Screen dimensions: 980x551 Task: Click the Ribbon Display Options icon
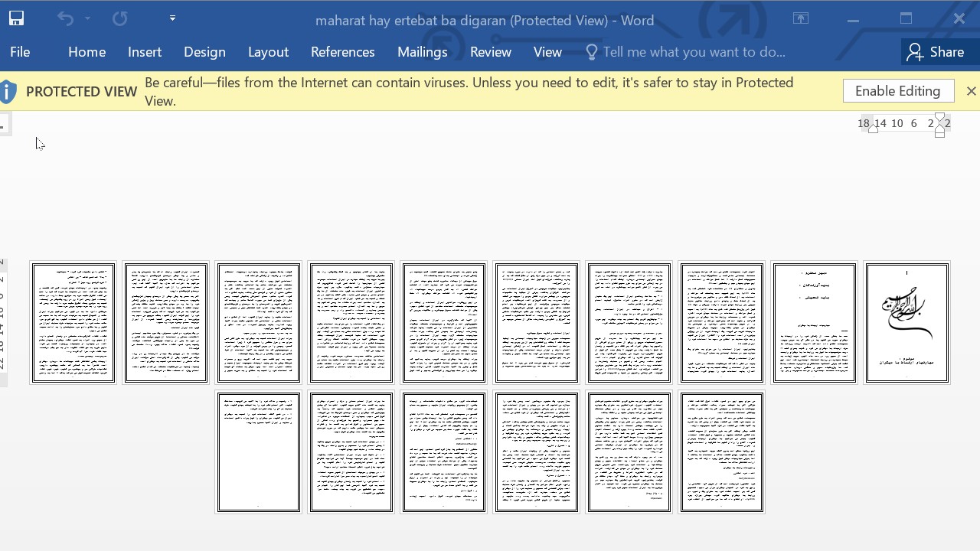click(x=801, y=18)
